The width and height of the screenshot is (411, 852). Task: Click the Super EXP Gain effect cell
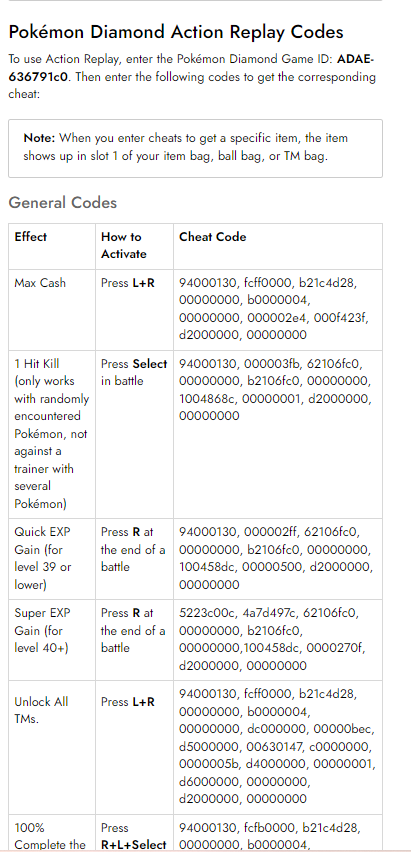[52, 640]
